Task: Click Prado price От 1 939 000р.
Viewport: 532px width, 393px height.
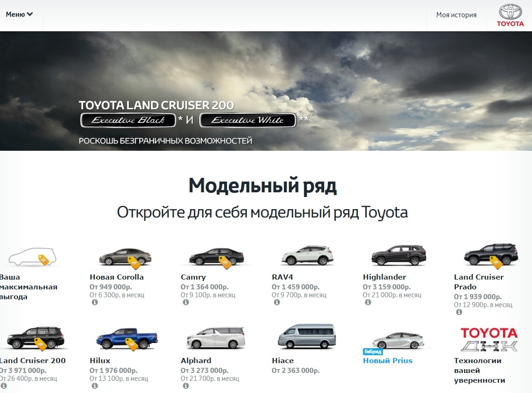Action: (478, 297)
